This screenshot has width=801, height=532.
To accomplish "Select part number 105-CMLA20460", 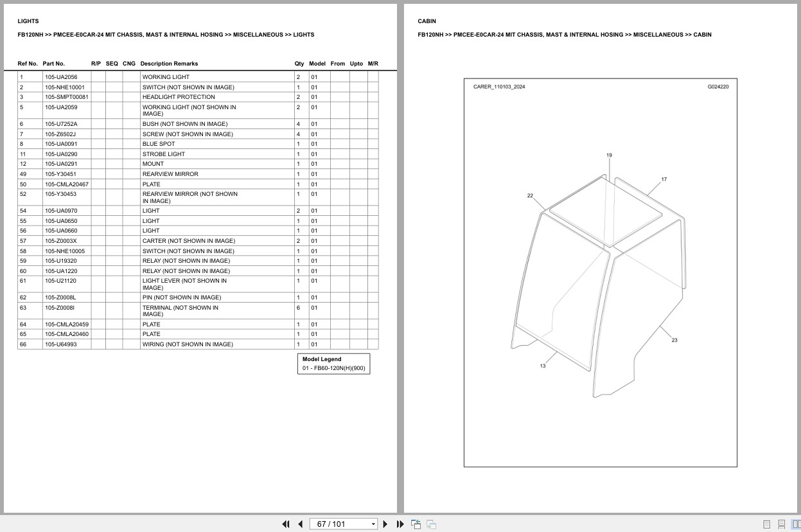I will point(67,334).
